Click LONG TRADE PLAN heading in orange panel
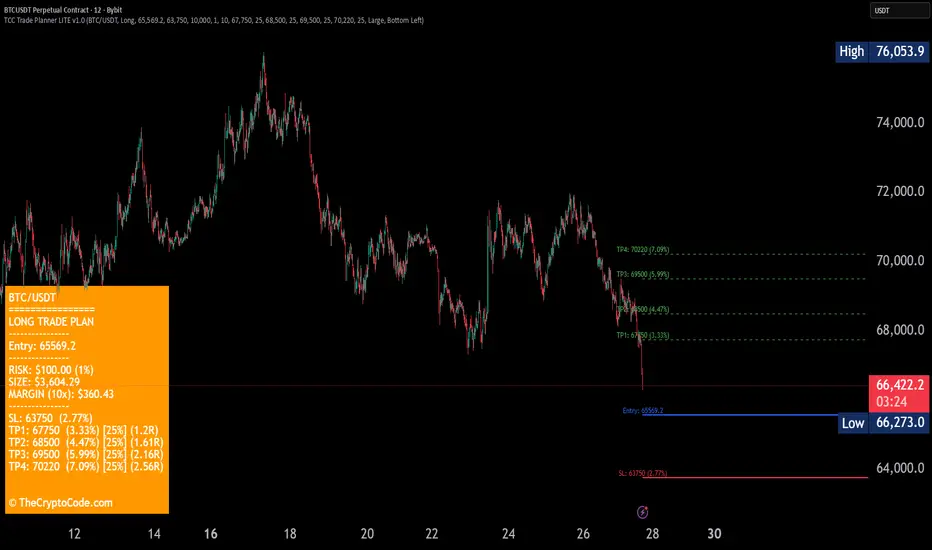932x550 pixels. (51, 322)
